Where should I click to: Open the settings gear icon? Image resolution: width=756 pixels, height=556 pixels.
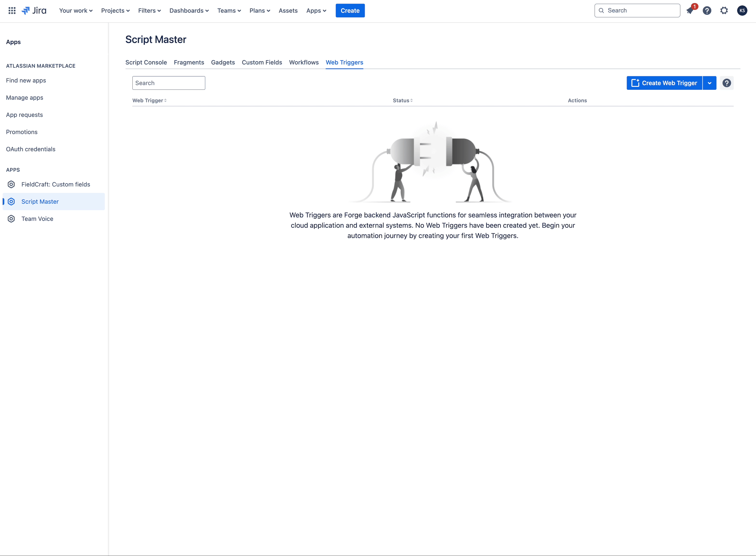coord(724,10)
